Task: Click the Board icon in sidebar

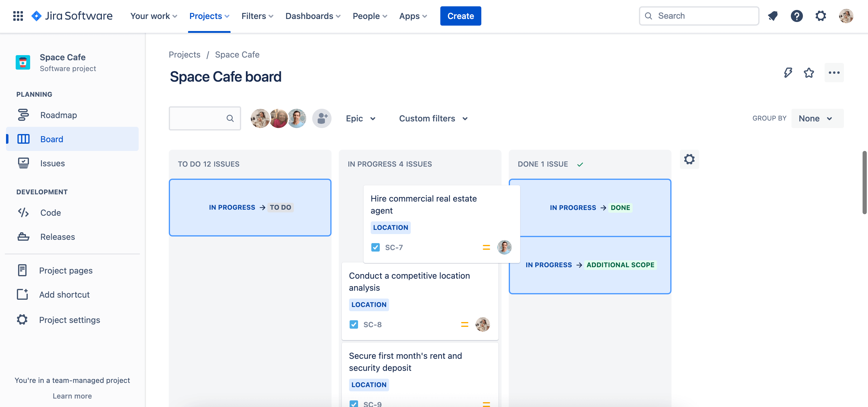Action: coord(23,139)
